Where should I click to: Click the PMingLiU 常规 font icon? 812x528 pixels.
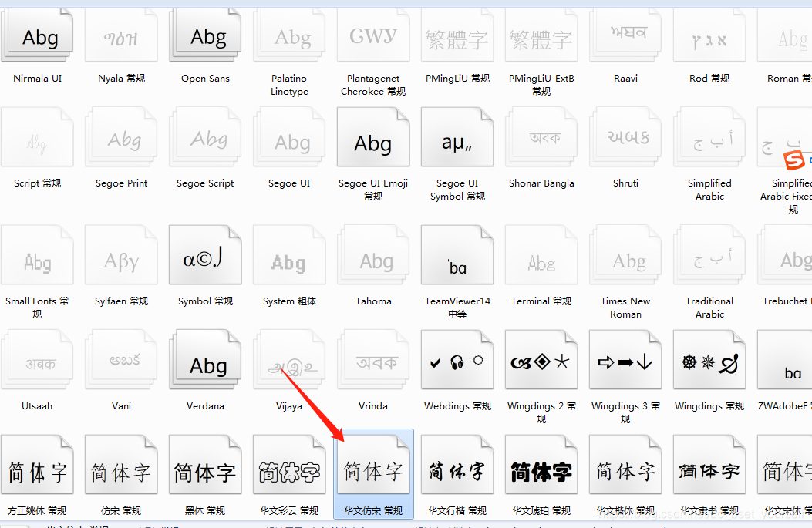457,36
